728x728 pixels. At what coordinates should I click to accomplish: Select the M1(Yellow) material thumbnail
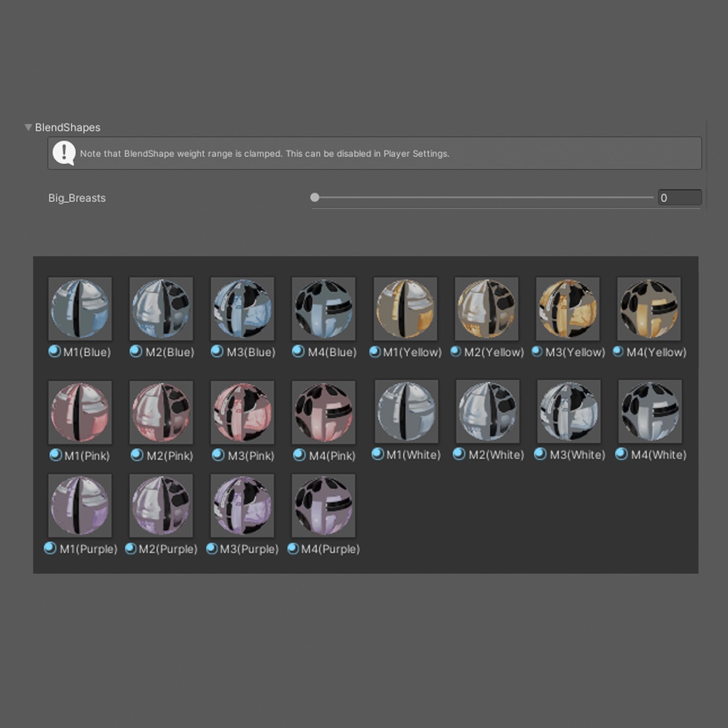click(x=405, y=309)
